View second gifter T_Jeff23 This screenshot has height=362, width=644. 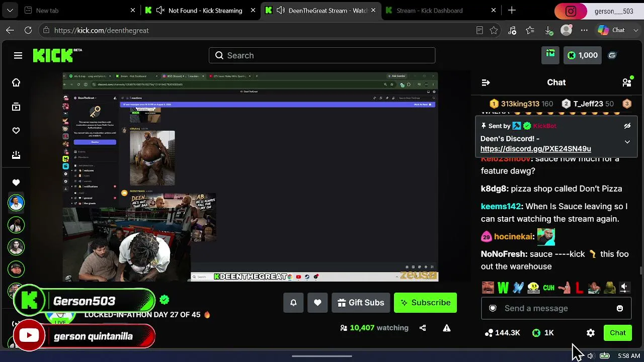(588, 104)
